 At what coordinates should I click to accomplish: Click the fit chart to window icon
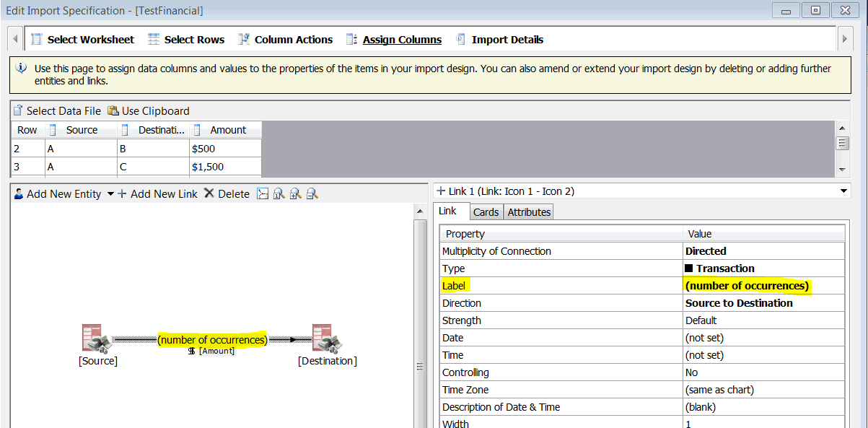[x=263, y=193]
